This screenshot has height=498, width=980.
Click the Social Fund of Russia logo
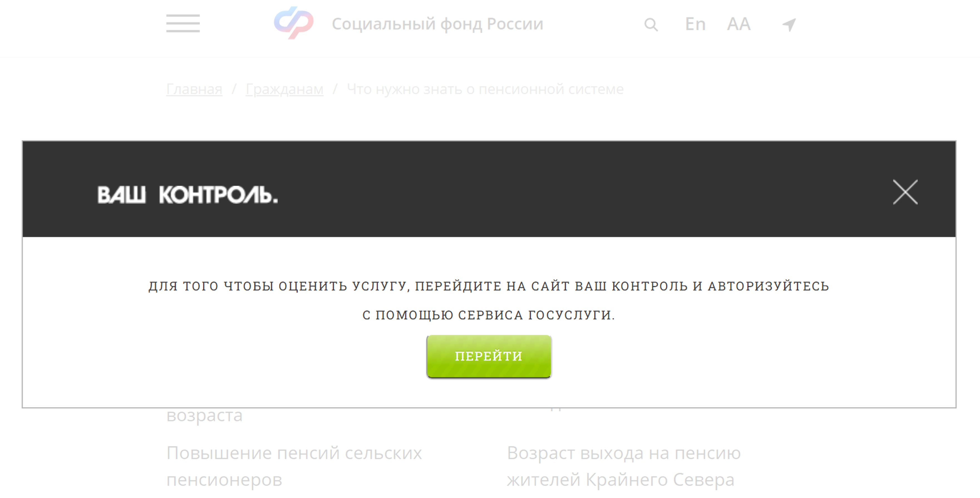tap(294, 23)
